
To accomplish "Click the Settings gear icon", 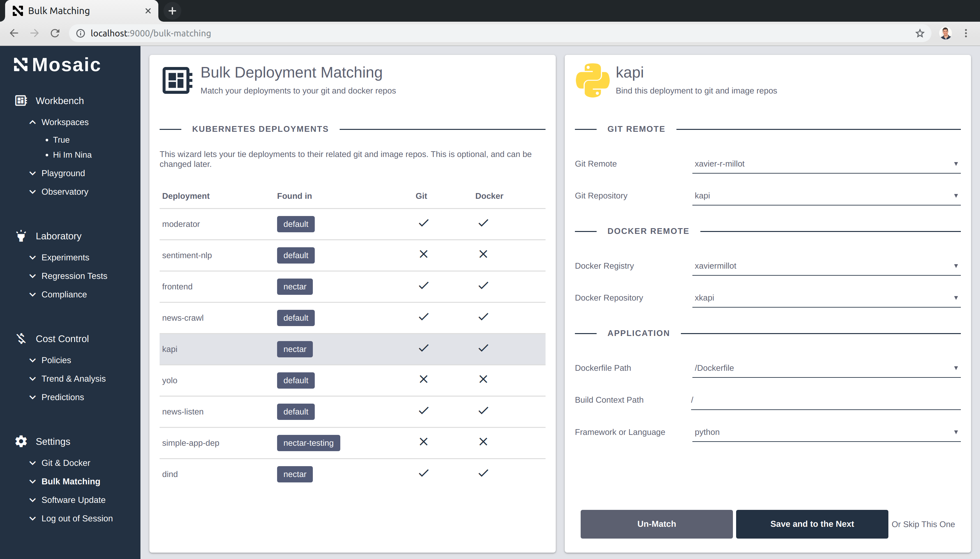I will point(21,442).
